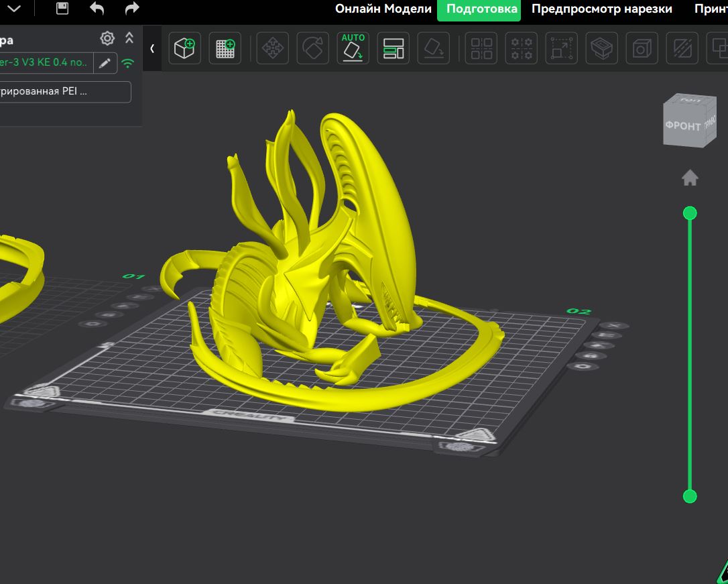Click the middle of the green vertical slider
This screenshot has width=728, height=584.
pos(690,355)
